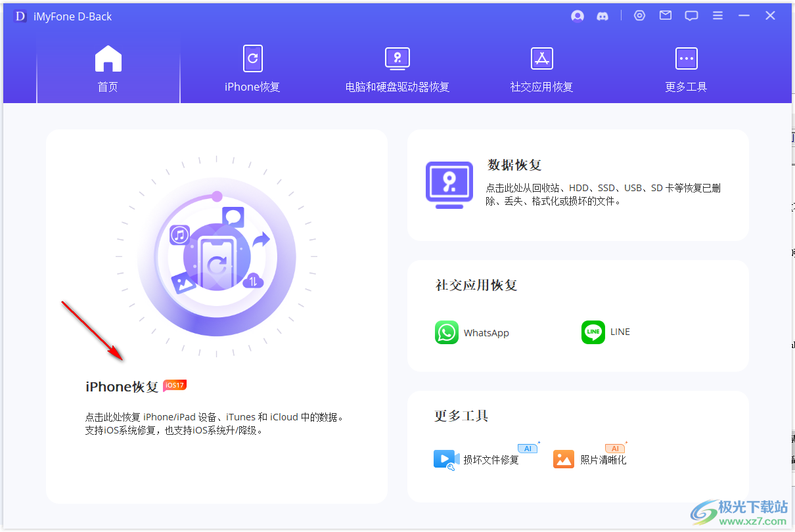795x532 pixels.
Task: Click the iPhone恢复 circular illustration
Action: click(217, 256)
